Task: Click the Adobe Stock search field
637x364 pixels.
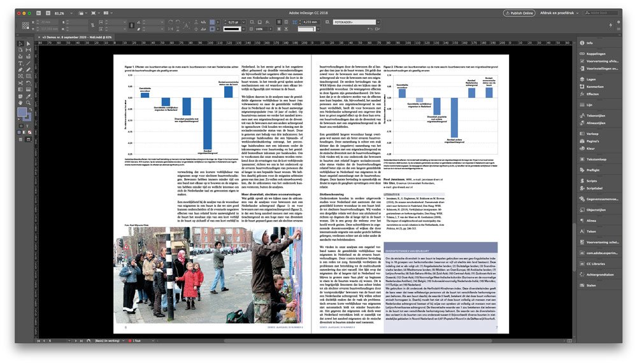Action: click(602, 13)
